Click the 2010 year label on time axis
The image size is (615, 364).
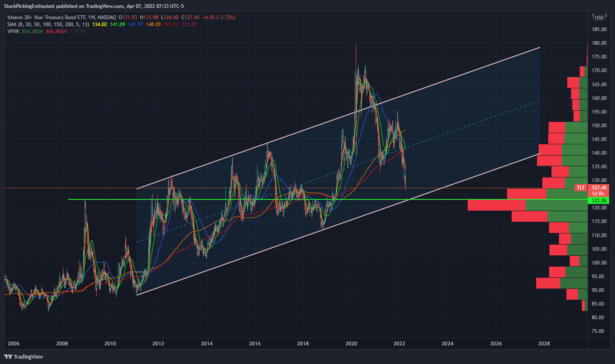tap(110, 344)
